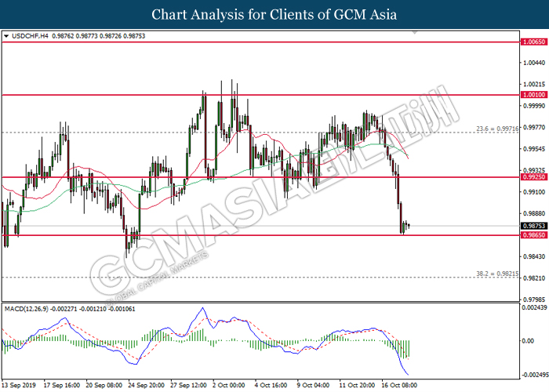Click the 27 Sep 12:00 time label
The width and height of the screenshot is (549, 392).
pyautogui.click(x=189, y=386)
